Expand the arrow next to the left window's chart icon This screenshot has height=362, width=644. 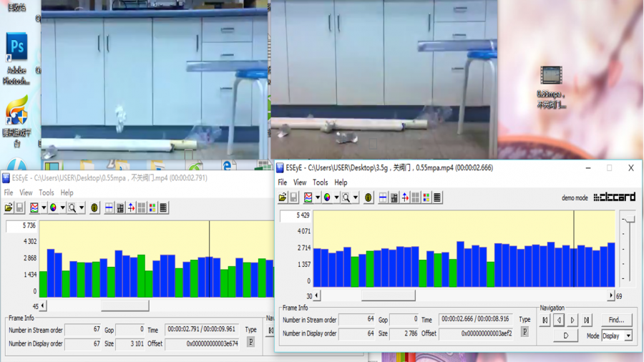pyautogui.click(x=44, y=207)
